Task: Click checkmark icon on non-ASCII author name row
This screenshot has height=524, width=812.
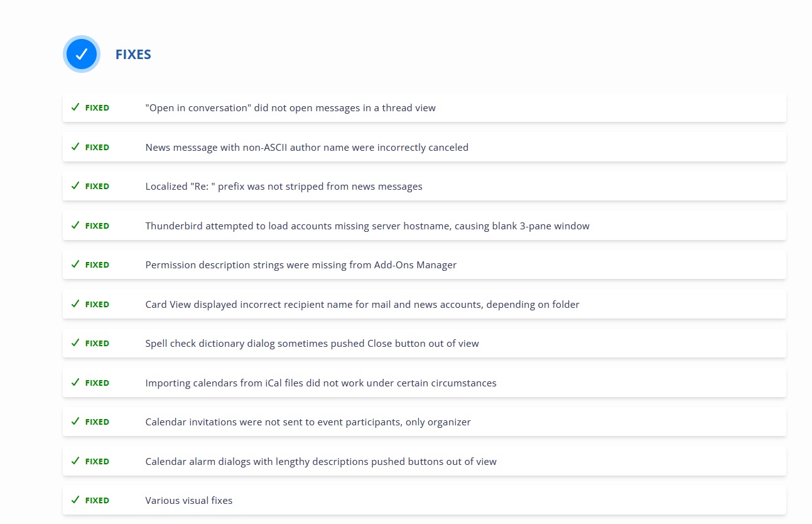Action: click(75, 147)
